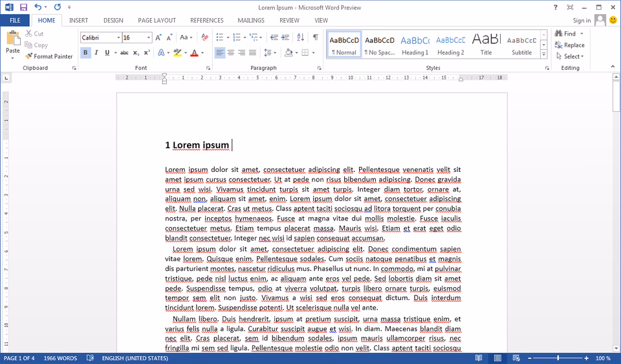The image size is (621, 364).
Task: Open proofing errors status icon
Action: pos(91,358)
